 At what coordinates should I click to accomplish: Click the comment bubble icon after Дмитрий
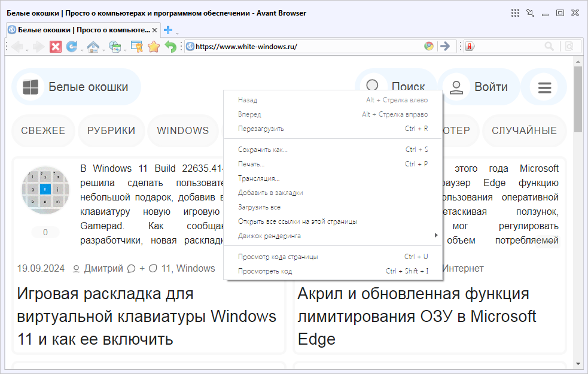point(131,269)
